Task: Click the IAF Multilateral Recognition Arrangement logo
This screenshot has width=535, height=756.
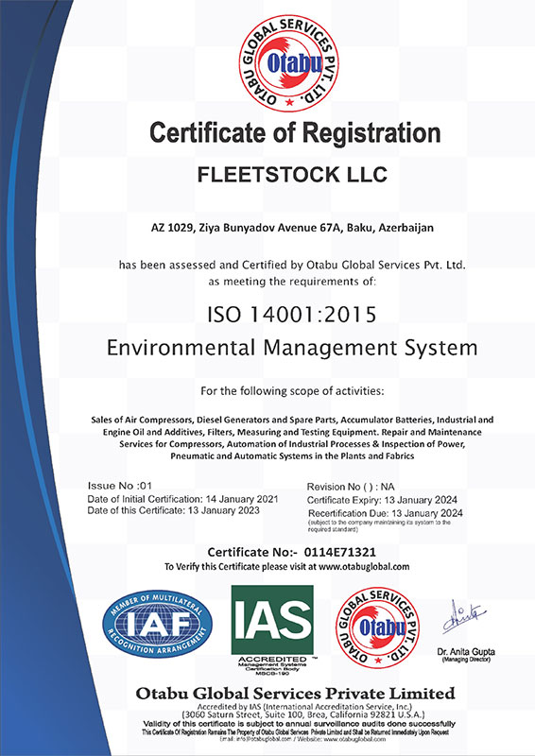Action: (x=157, y=624)
